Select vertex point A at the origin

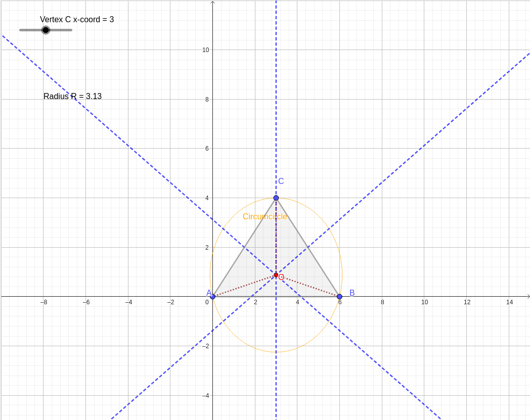(212, 297)
